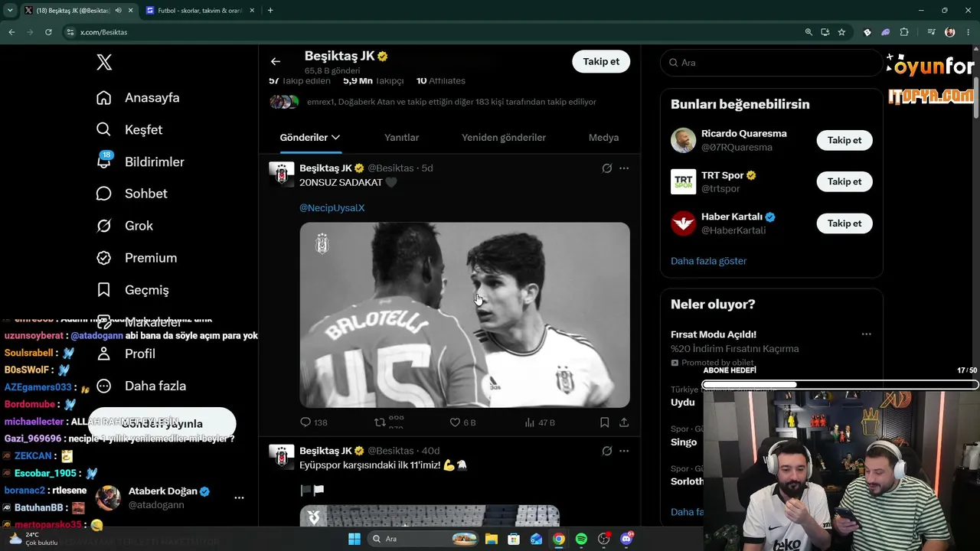Viewport: 980px width, 551px height.
Task: Switch to the Yanıtlar tab
Action: 401,138
